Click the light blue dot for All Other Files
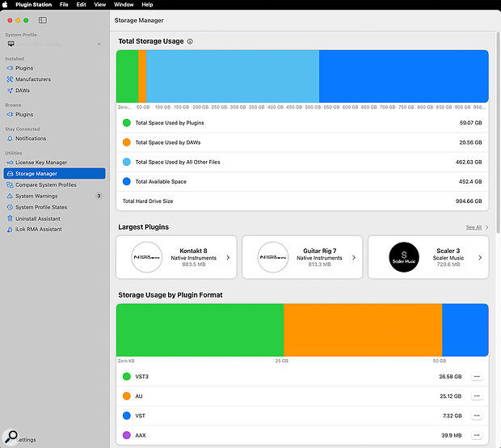The image size is (501, 448). coord(127,162)
